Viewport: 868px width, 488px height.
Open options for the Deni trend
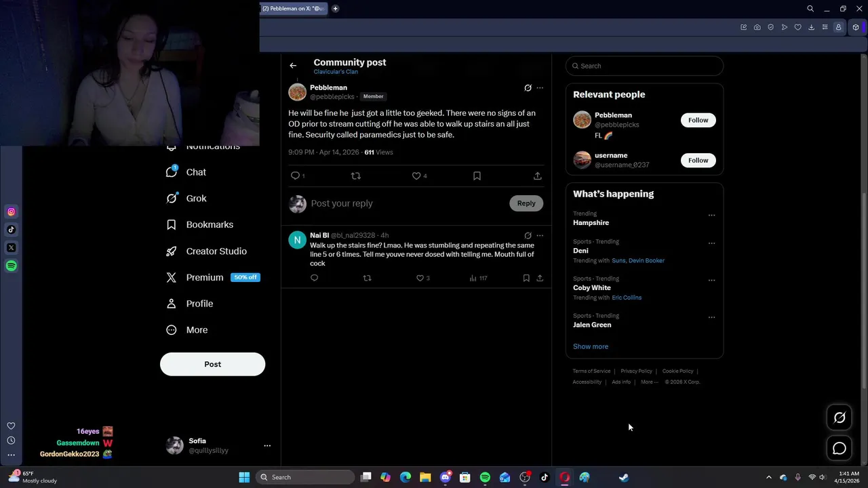point(711,243)
